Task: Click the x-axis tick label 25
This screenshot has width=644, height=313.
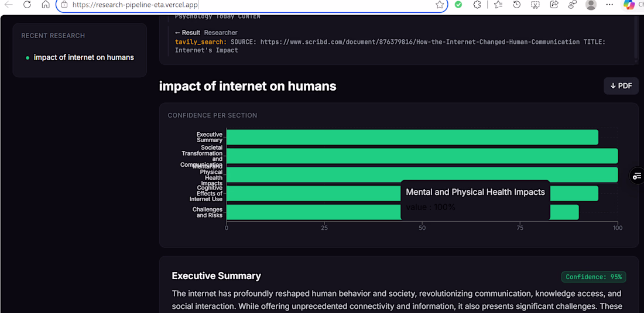Action: (x=324, y=228)
